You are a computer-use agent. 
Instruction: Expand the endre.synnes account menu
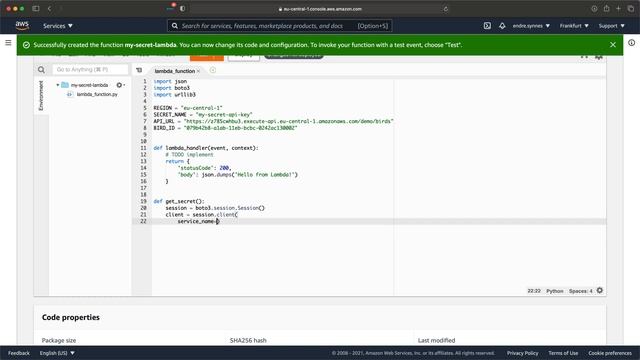click(531, 26)
